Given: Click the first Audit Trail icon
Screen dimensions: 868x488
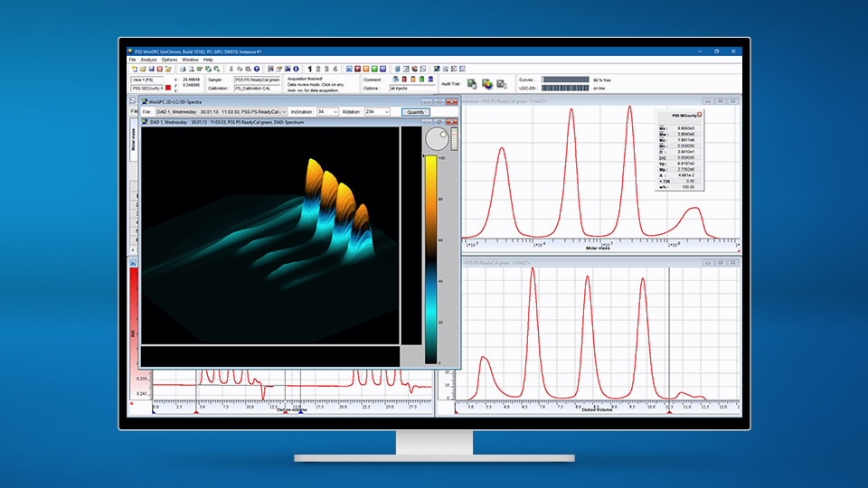Looking at the screenshot, I should (472, 84).
